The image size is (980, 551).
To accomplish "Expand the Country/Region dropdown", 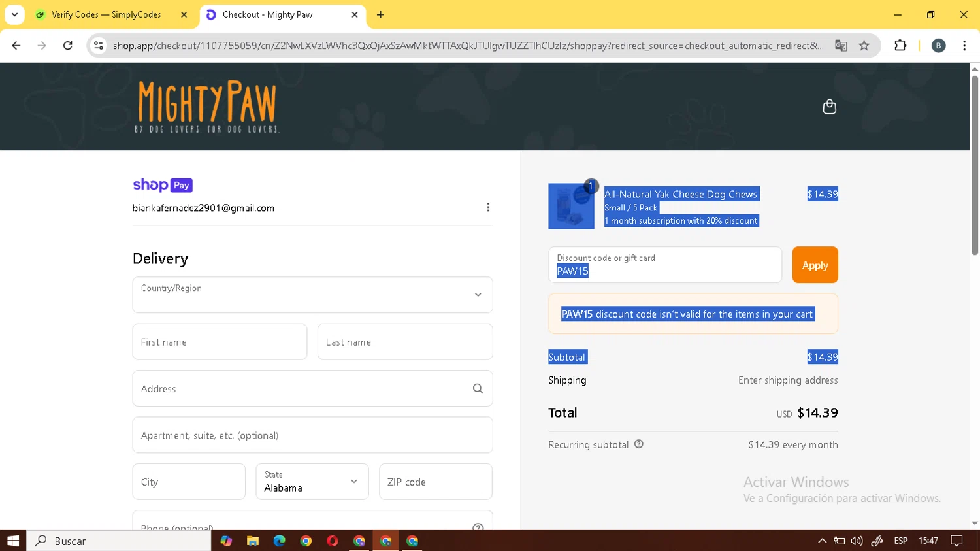I will (312, 295).
